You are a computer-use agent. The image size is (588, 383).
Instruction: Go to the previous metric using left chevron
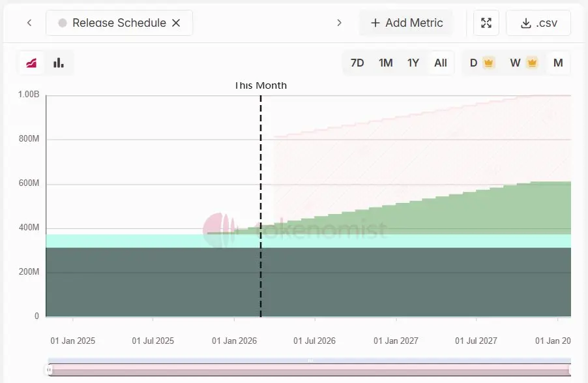tap(29, 23)
